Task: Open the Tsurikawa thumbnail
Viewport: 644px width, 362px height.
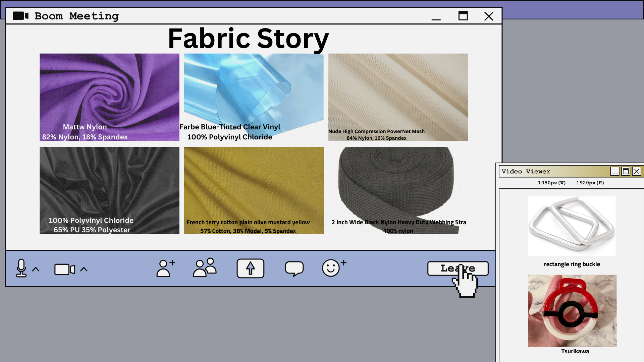Action: (x=572, y=311)
